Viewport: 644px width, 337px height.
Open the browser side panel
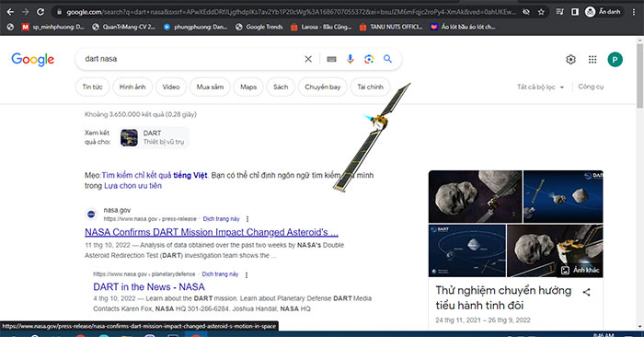pyautogui.click(x=575, y=12)
